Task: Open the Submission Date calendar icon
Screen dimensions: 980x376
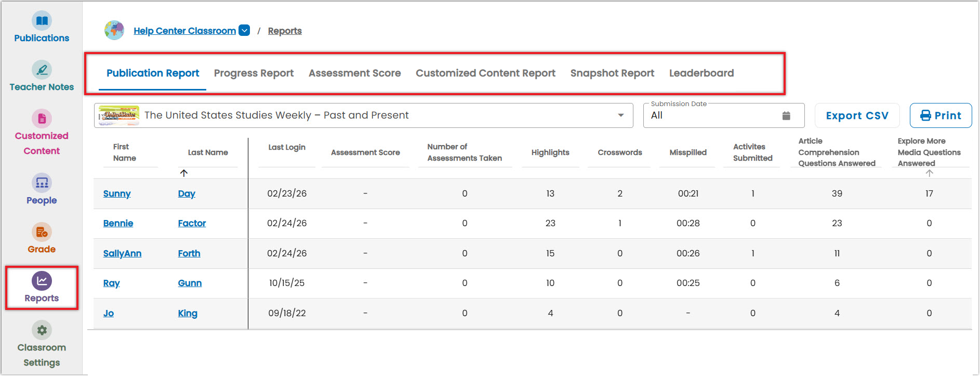Action: [x=786, y=115]
